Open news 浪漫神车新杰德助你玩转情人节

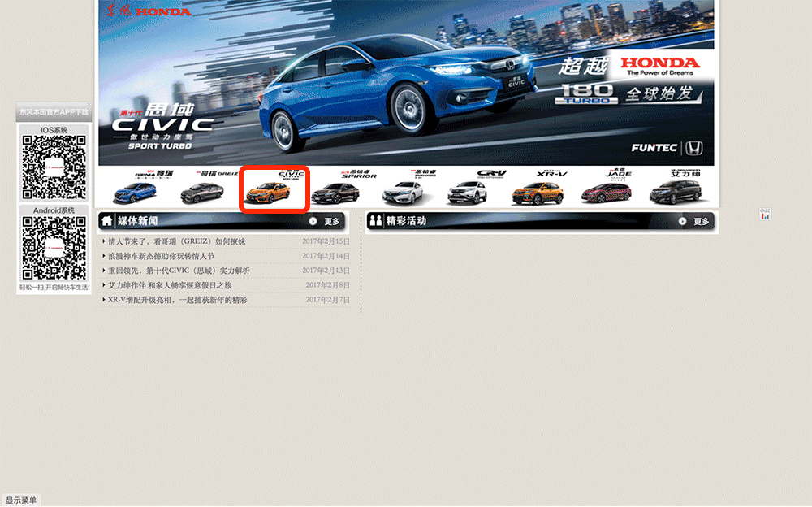pyautogui.click(x=161, y=256)
